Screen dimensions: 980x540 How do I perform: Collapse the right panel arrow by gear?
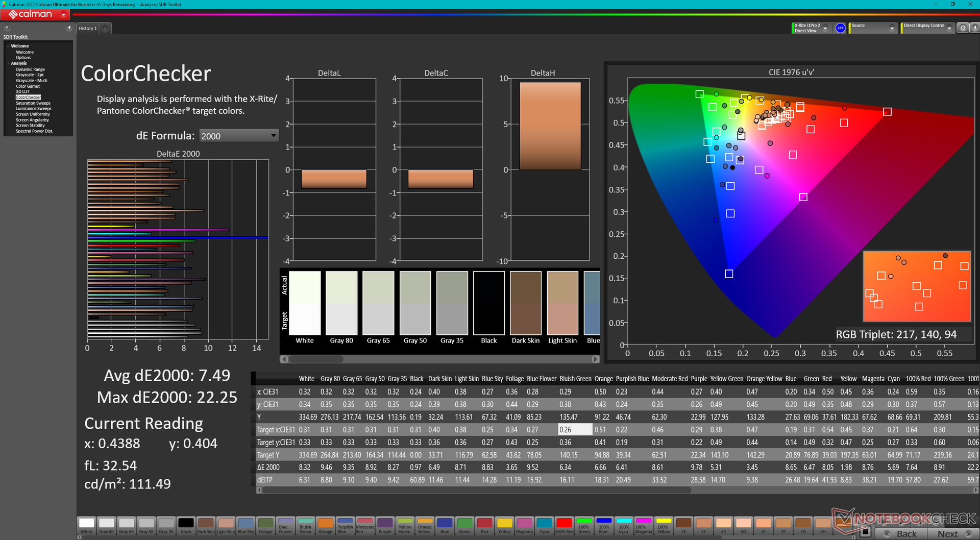[x=974, y=28]
